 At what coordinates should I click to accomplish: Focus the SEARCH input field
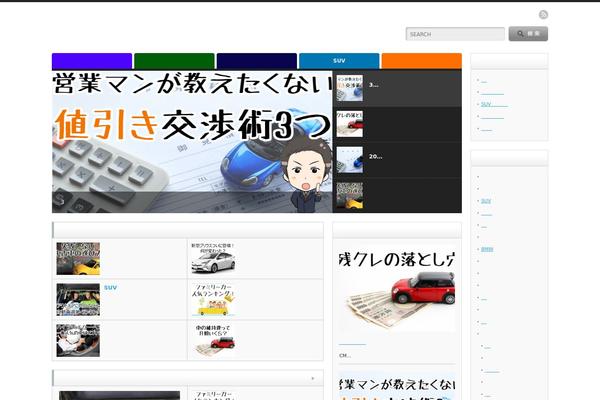(x=455, y=34)
